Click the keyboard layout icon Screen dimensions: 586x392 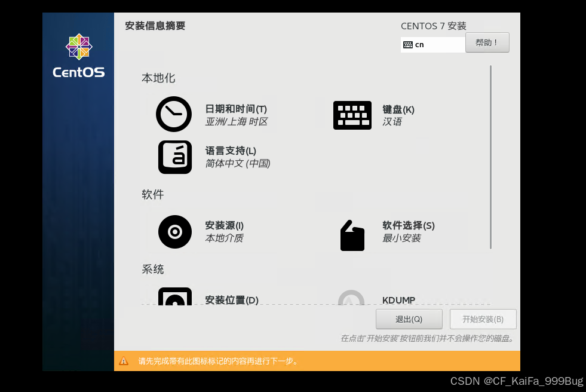point(352,115)
